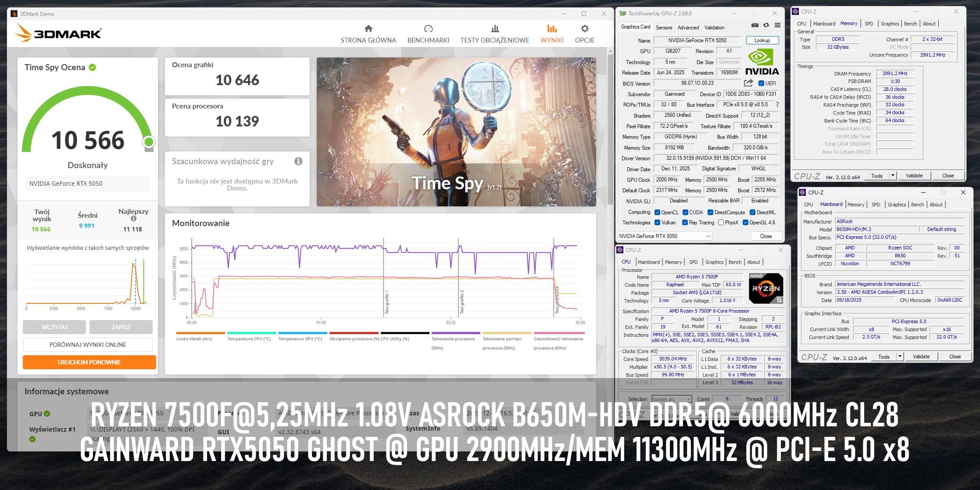This screenshot has width=980, height=490.
Task: Expand the Tools dropdown arrow in the CPU-Z Memory window
Action: click(892, 176)
